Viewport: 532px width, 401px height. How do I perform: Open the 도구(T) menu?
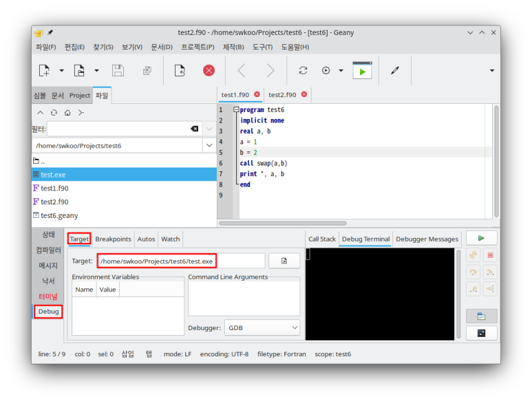point(262,47)
